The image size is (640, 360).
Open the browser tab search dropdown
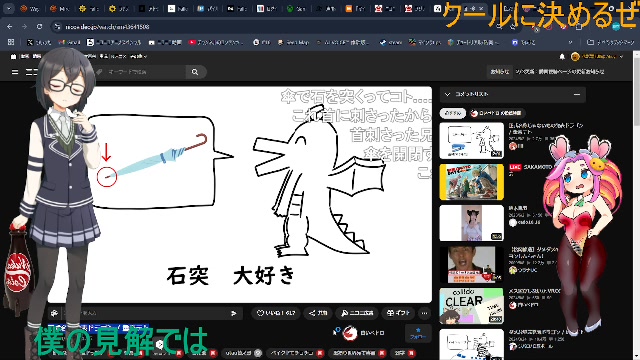pos(9,8)
